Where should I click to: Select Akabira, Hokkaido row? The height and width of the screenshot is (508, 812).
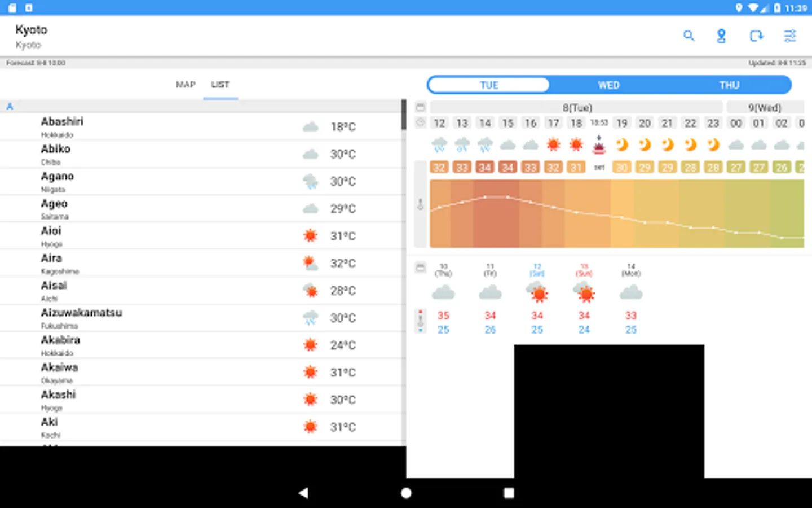point(201,345)
